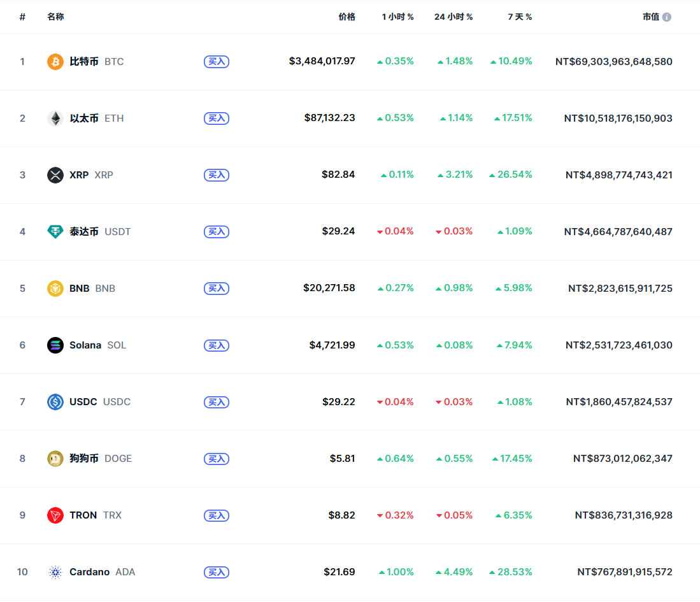Click the Cardano logo icon
Image resolution: width=700 pixels, height=602 pixels.
(x=55, y=572)
